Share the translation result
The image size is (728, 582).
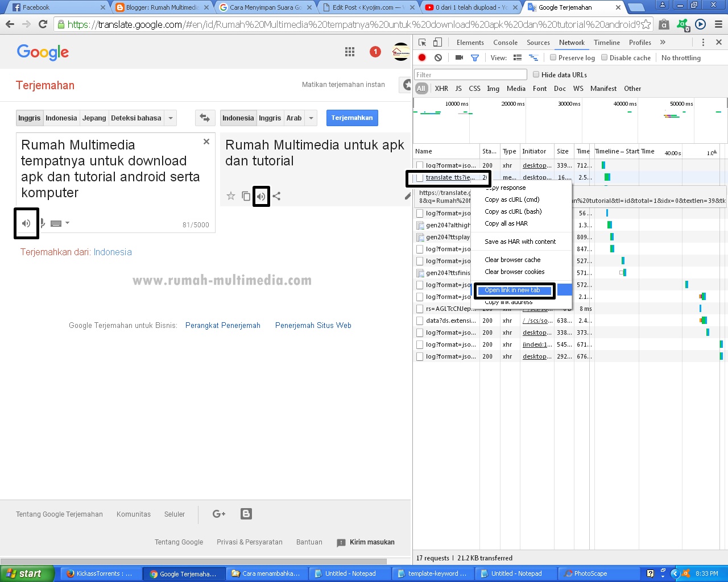pos(276,196)
